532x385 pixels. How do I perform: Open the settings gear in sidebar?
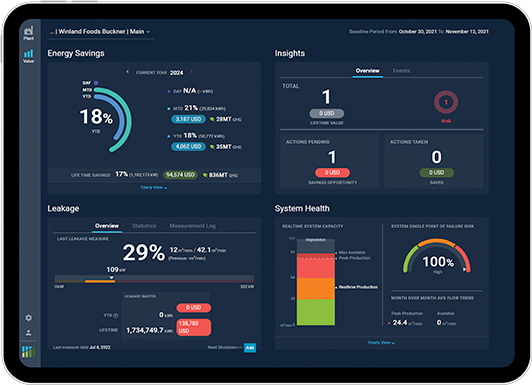[28, 318]
